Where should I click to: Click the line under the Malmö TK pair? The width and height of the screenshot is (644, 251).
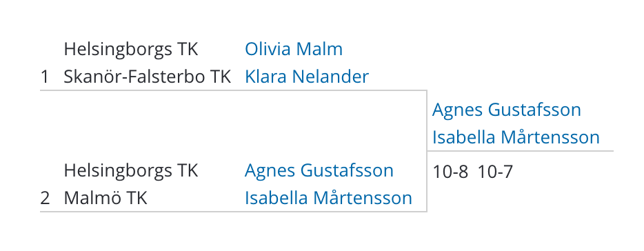point(233,212)
